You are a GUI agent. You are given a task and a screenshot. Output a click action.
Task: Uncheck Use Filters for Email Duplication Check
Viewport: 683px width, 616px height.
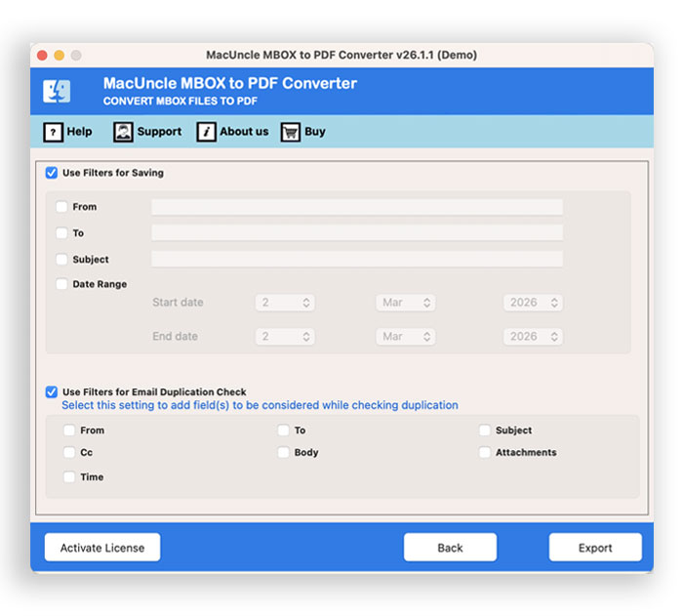(x=52, y=391)
